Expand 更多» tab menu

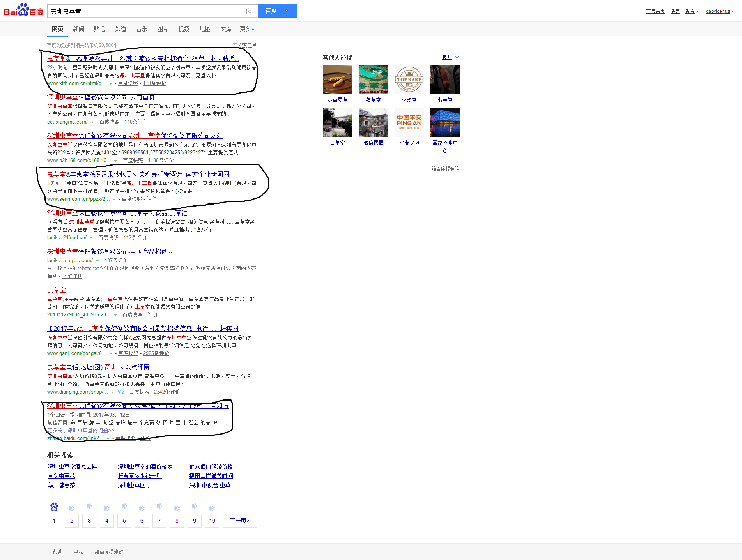pyautogui.click(x=247, y=29)
